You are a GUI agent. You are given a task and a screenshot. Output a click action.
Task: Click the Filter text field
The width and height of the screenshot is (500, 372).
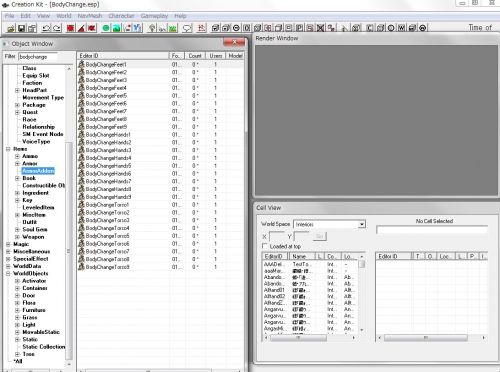(38, 57)
